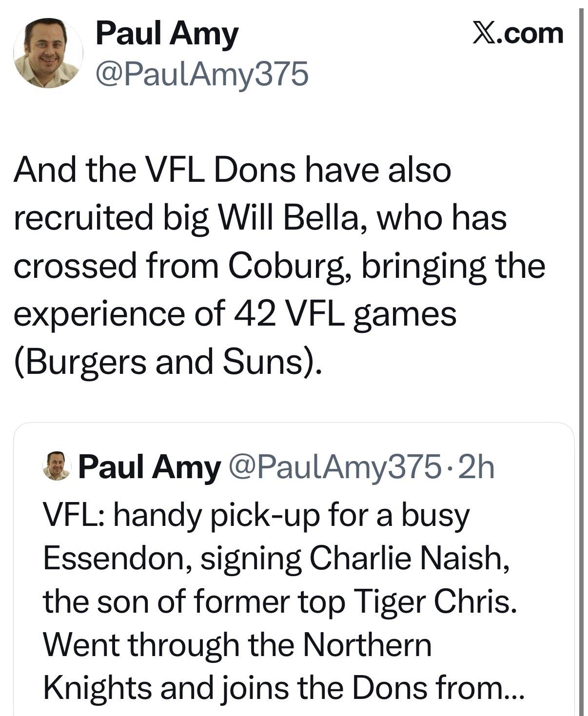Click the vertical scrollbar on right edge

click(581, 341)
